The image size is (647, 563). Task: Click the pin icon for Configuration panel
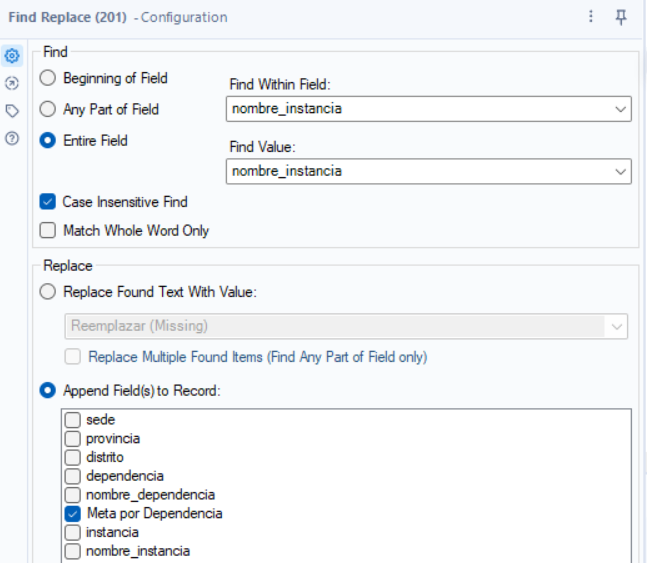(x=621, y=17)
